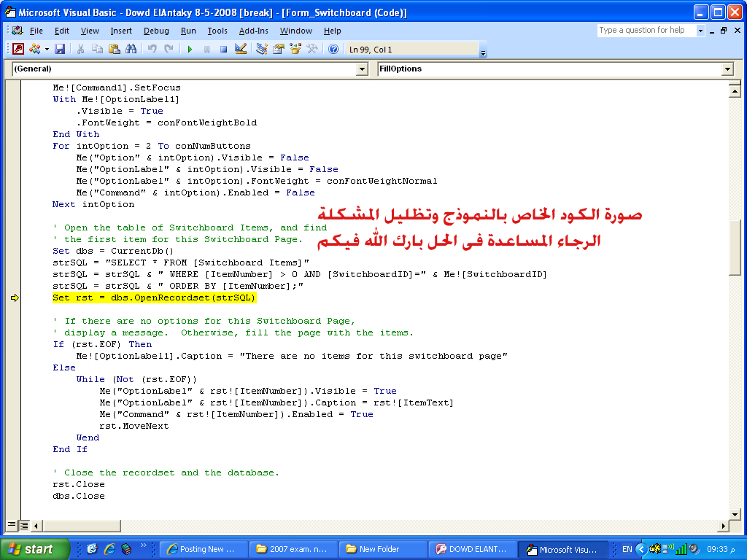Screen dimensions: 747x560
Task: Open the Insert menu
Action: (121, 31)
